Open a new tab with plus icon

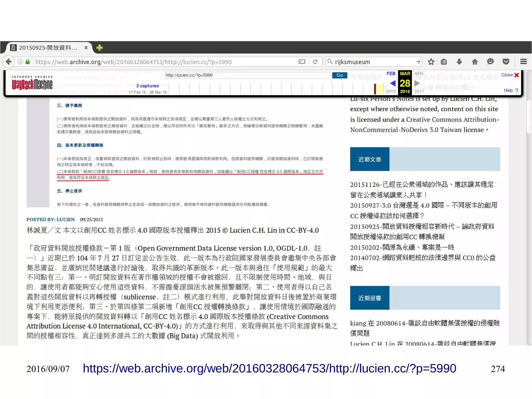pyautogui.click(x=99, y=48)
